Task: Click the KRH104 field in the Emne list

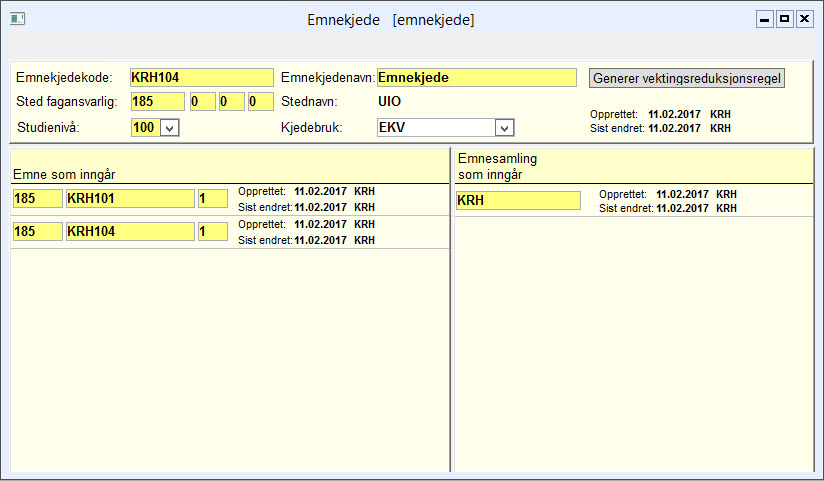Action: pyautogui.click(x=130, y=231)
